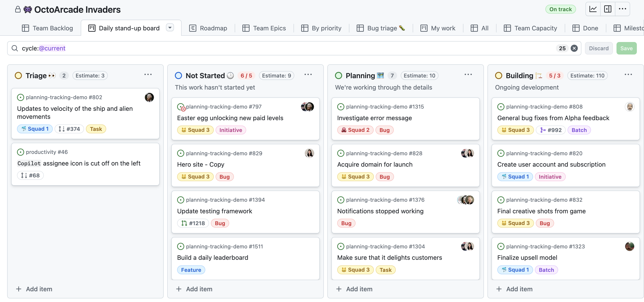Click the Save button

tap(626, 48)
